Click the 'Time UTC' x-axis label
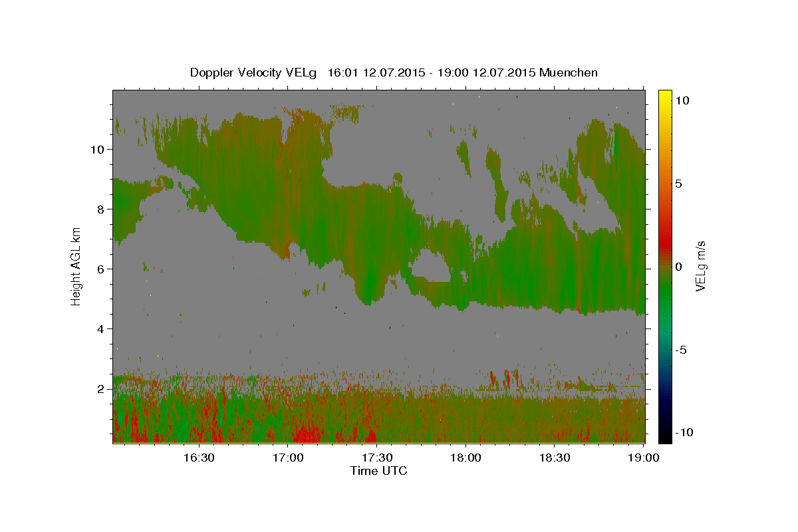Viewport: 798px width, 532px height. pos(378,471)
